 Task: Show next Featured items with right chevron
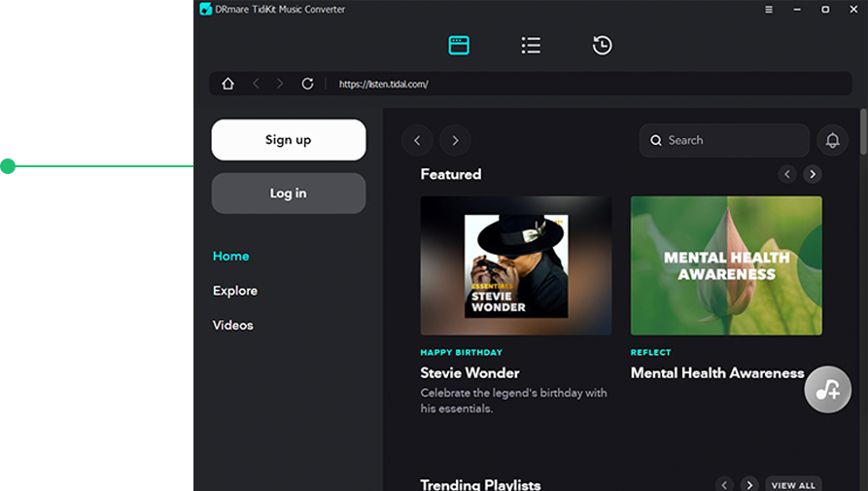[x=813, y=174]
